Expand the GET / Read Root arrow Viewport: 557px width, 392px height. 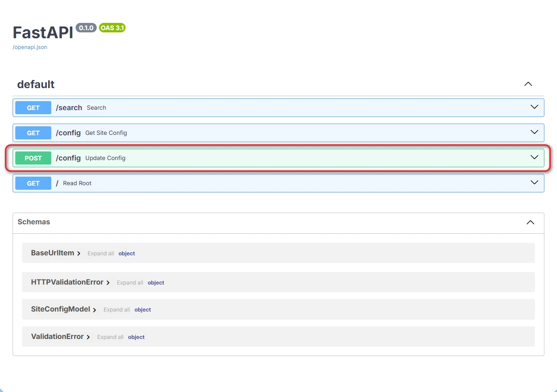pos(534,183)
